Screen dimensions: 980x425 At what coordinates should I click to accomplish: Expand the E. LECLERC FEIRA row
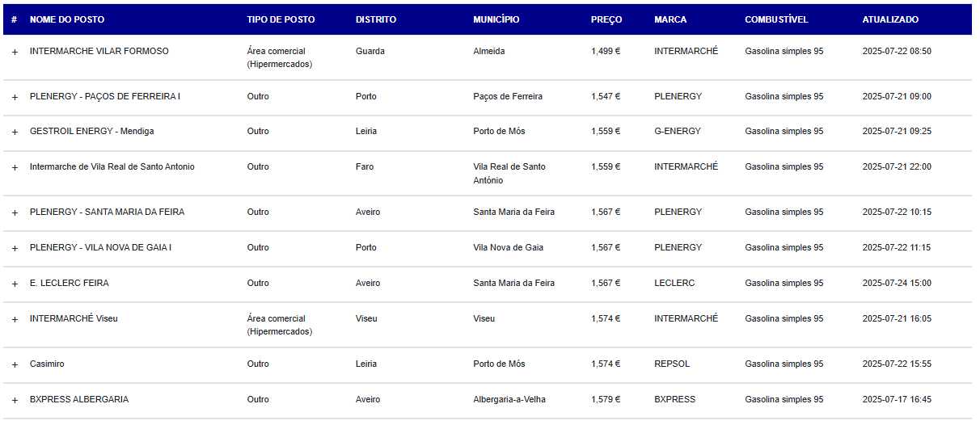(x=15, y=284)
